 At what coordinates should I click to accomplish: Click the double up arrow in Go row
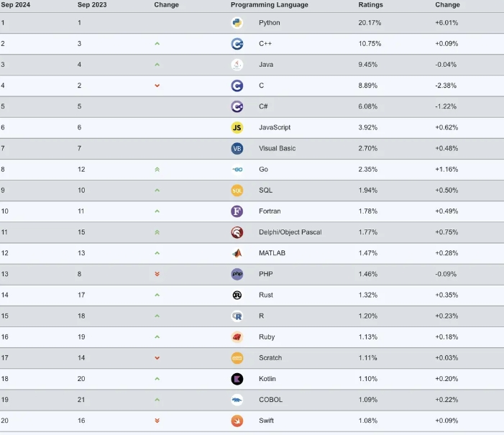[157, 170]
